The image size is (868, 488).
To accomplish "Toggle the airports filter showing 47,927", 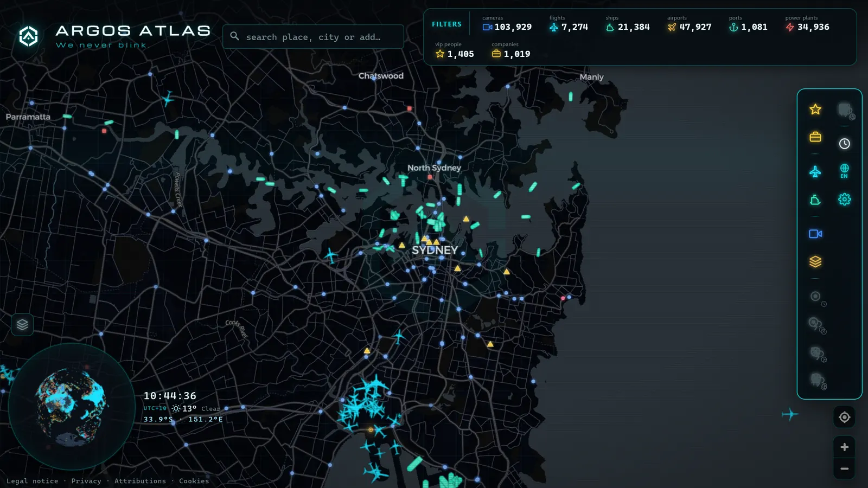I will [x=690, y=24].
